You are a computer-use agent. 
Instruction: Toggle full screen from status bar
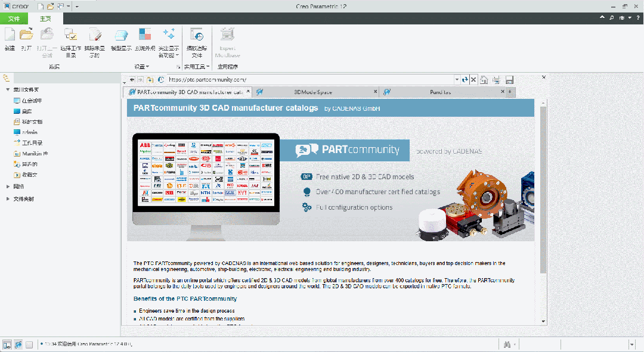point(29,345)
